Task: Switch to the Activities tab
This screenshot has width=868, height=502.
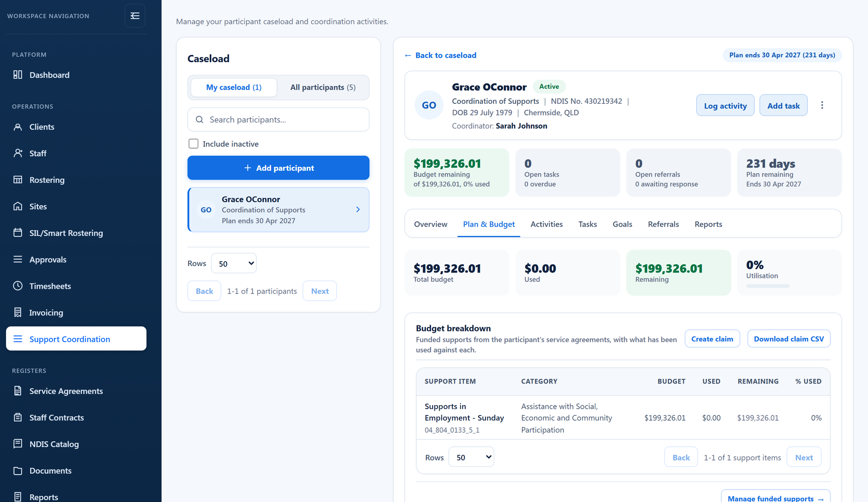Action: [x=546, y=224]
